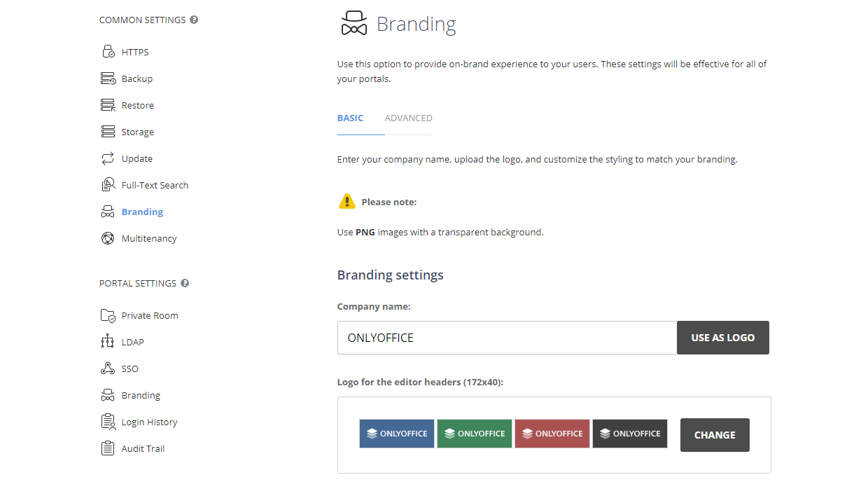Open the Update section icon
Screen dimensions: 868x496
click(x=108, y=158)
